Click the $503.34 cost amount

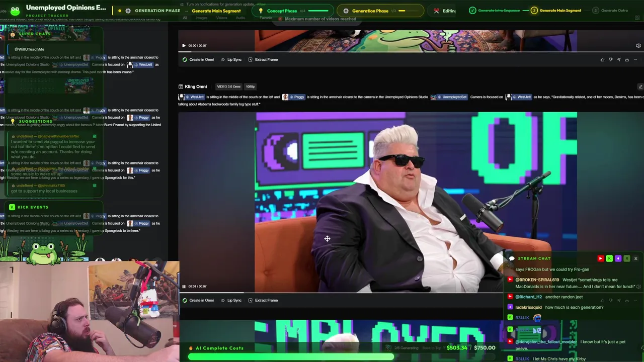[x=457, y=347]
